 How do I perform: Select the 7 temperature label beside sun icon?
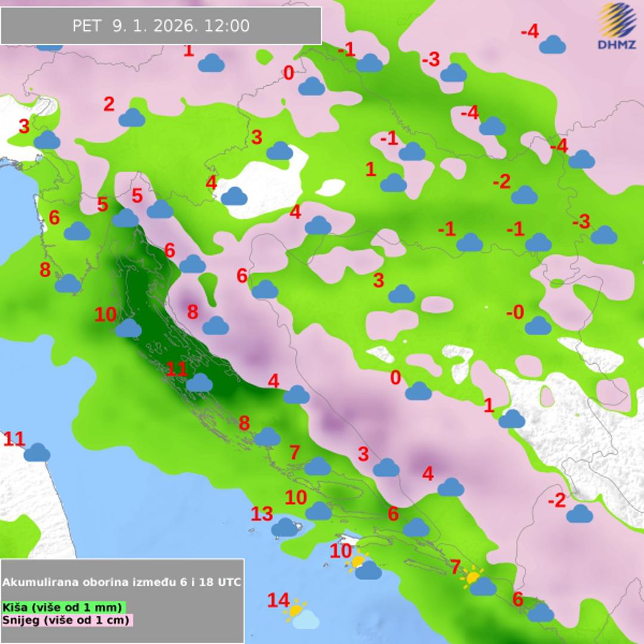tap(455, 566)
